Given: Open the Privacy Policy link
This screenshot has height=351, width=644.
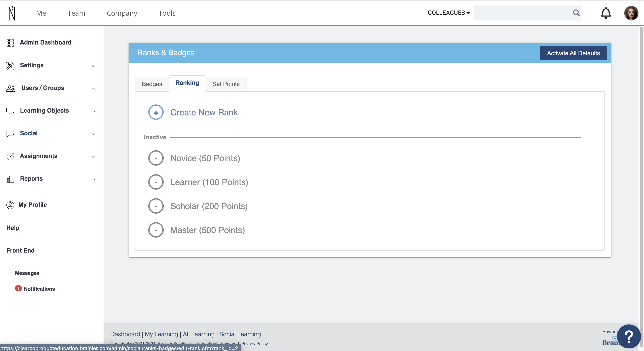Looking at the screenshot, I should (x=255, y=344).
